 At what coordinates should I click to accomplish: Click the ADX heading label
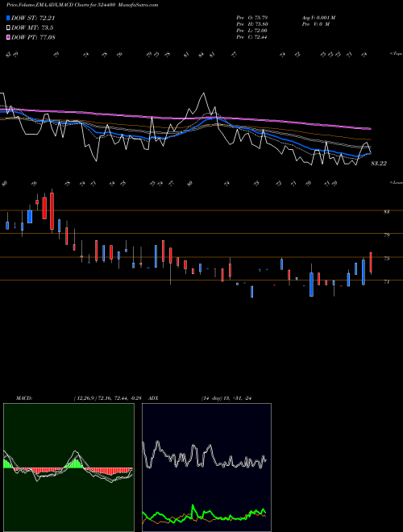click(154, 398)
